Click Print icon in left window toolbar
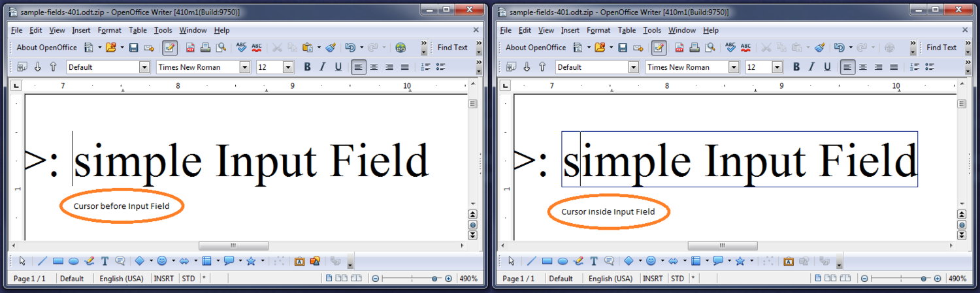The image size is (980, 293). click(206, 48)
